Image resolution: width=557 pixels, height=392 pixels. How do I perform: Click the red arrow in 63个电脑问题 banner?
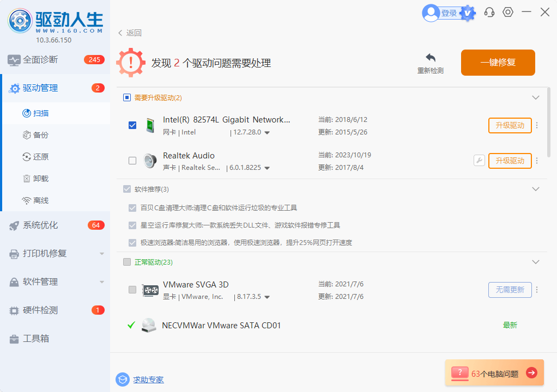(x=531, y=373)
